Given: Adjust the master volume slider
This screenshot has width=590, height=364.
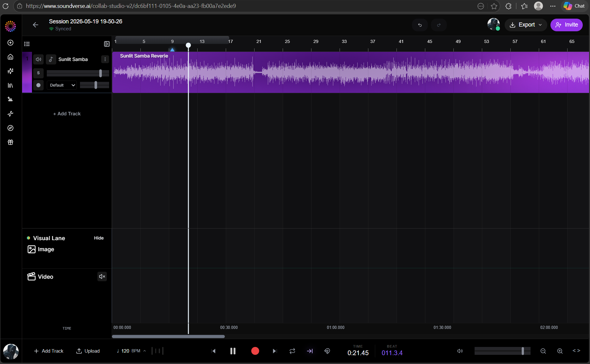Looking at the screenshot, I should click(x=502, y=351).
